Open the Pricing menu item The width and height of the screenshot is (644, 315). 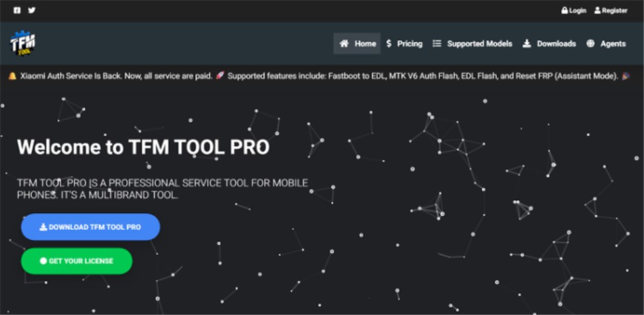coord(405,43)
